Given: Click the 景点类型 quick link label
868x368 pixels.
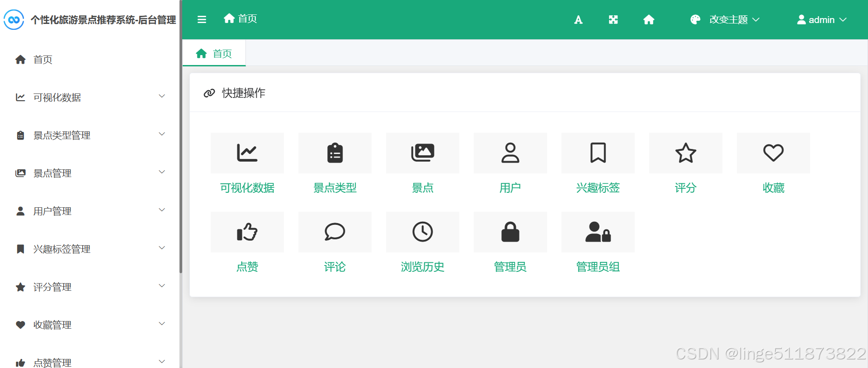Looking at the screenshot, I should [x=335, y=188].
